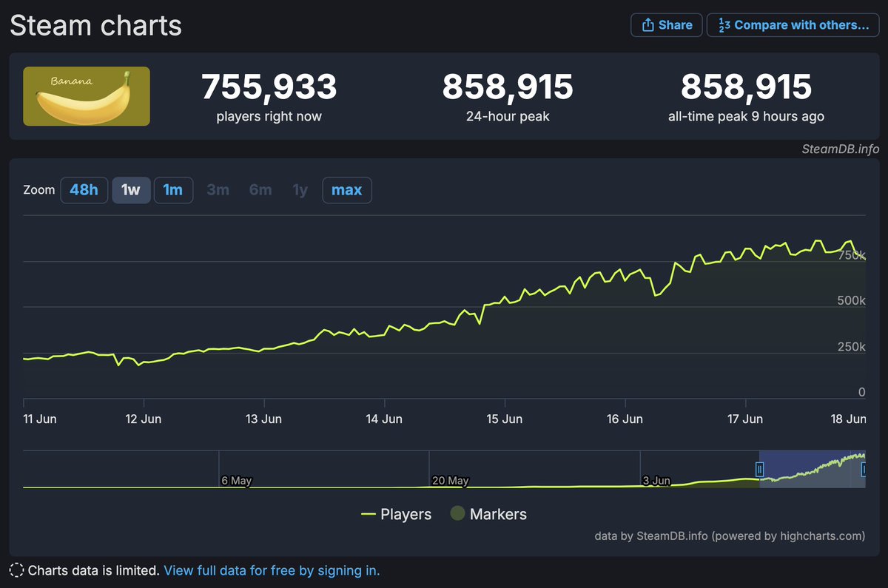Click the 20 May navigator label
This screenshot has height=588, width=888.
450,481
